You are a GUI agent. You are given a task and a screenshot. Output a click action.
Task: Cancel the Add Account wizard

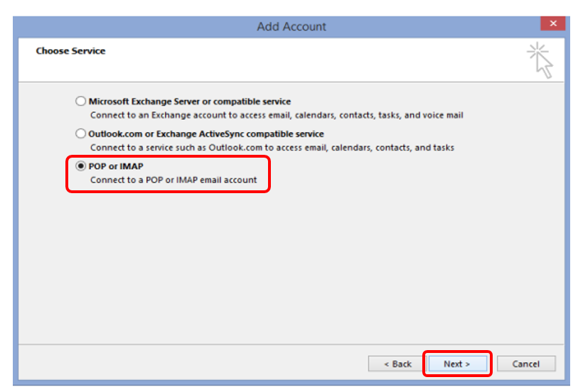pos(525,364)
